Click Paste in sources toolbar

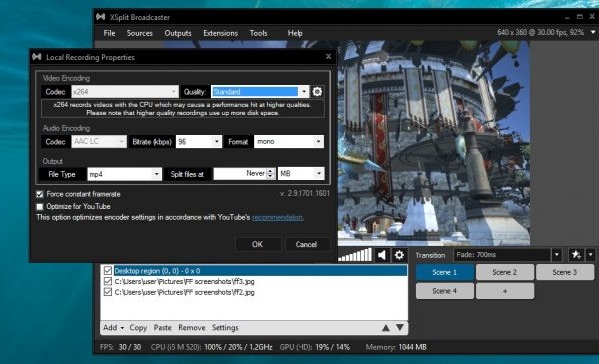pyautogui.click(x=163, y=328)
